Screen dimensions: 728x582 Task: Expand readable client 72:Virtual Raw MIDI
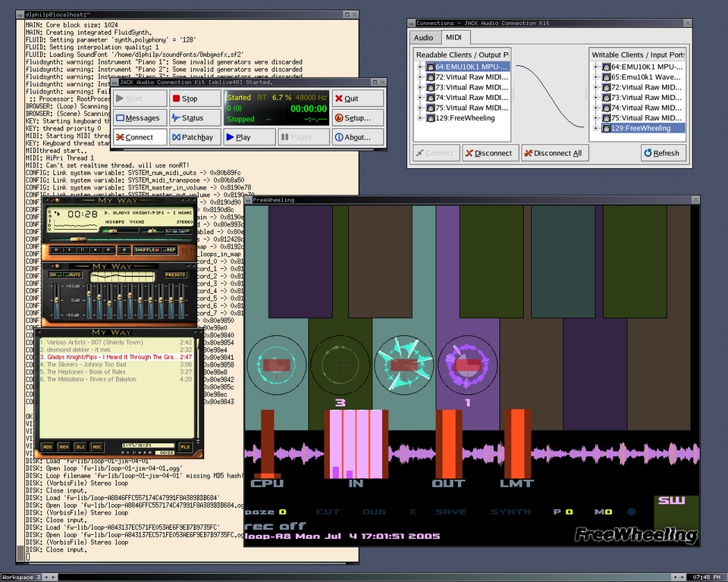coord(420,77)
